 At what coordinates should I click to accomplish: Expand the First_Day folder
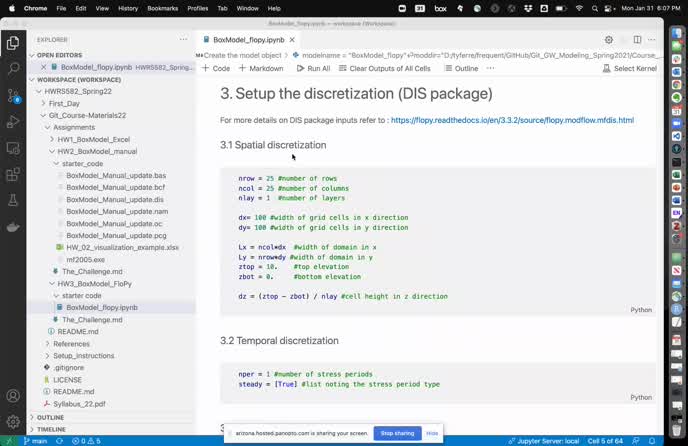point(64,103)
